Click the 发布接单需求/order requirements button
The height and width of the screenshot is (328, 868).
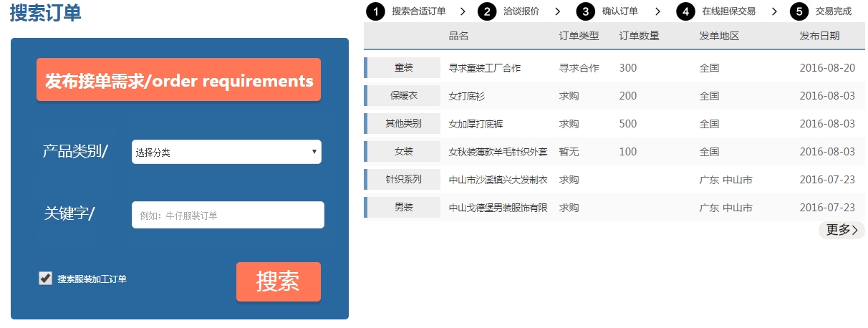pos(178,79)
